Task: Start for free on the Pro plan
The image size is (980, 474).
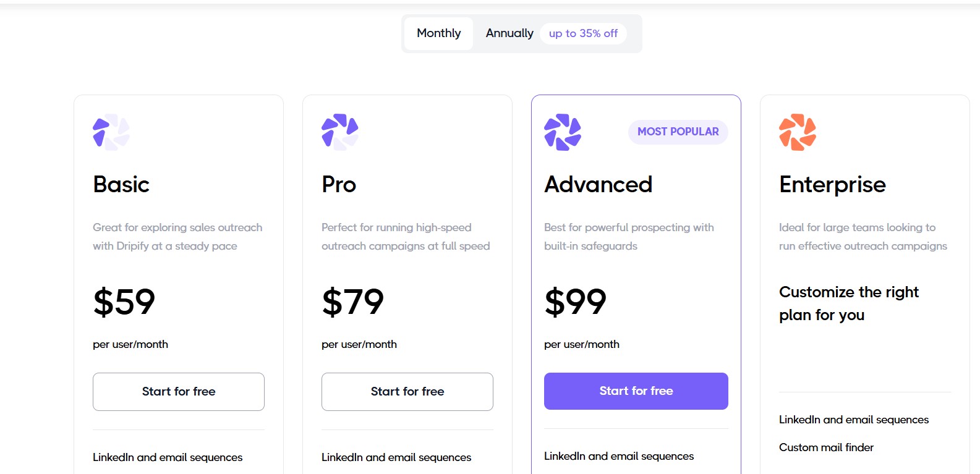Action: 407,391
